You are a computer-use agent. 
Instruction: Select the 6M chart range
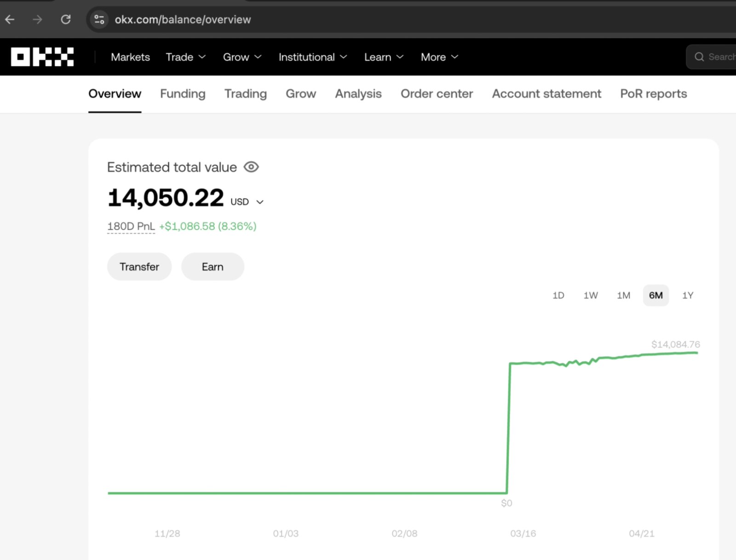click(656, 295)
